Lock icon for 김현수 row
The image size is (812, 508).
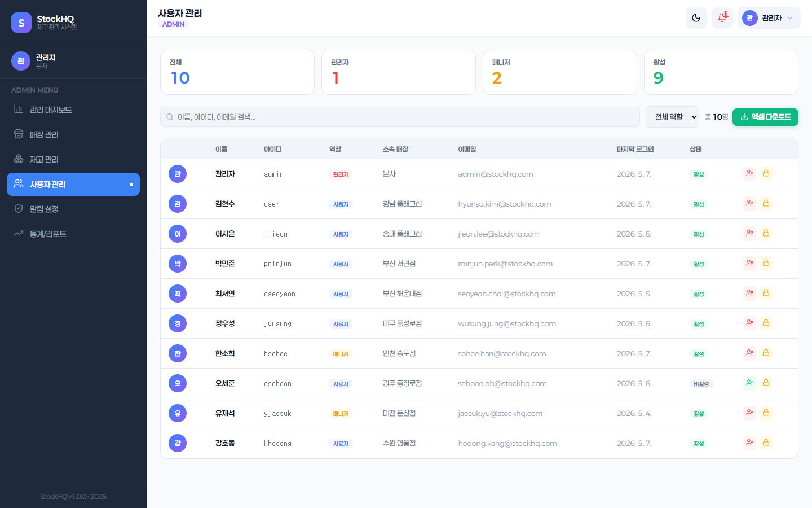point(766,203)
